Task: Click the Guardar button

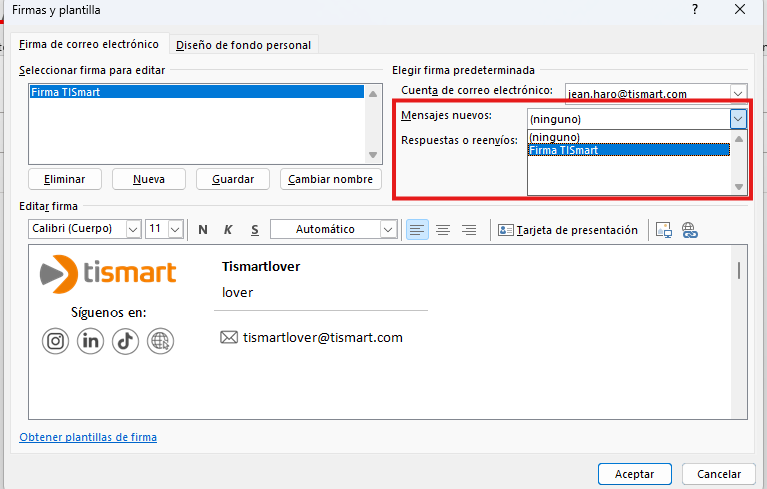Action: (x=233, y=179)
